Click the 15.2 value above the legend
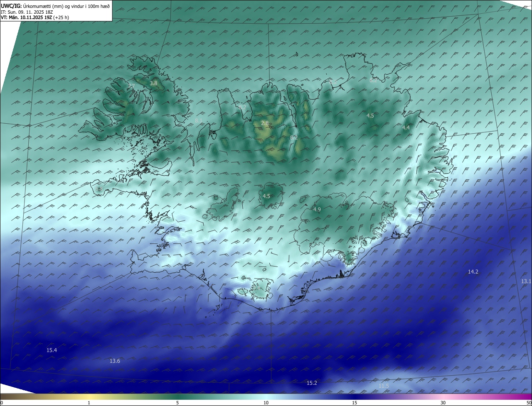This screenshot has height=406, width=532. coord(312,383)
